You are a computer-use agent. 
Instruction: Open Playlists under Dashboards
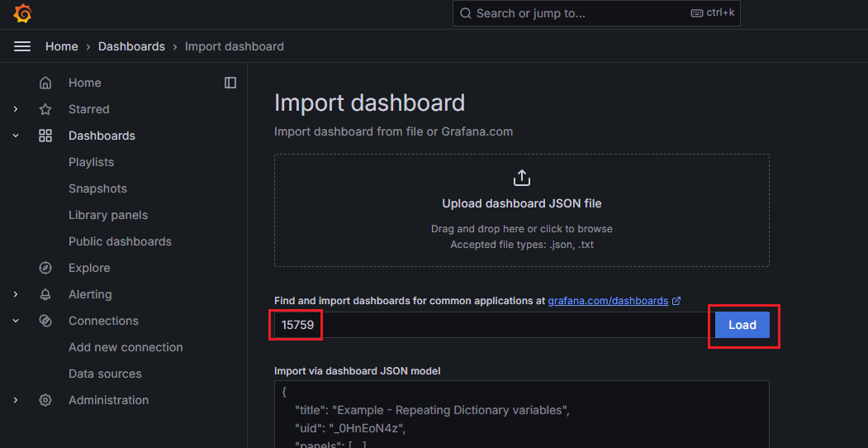92,162
